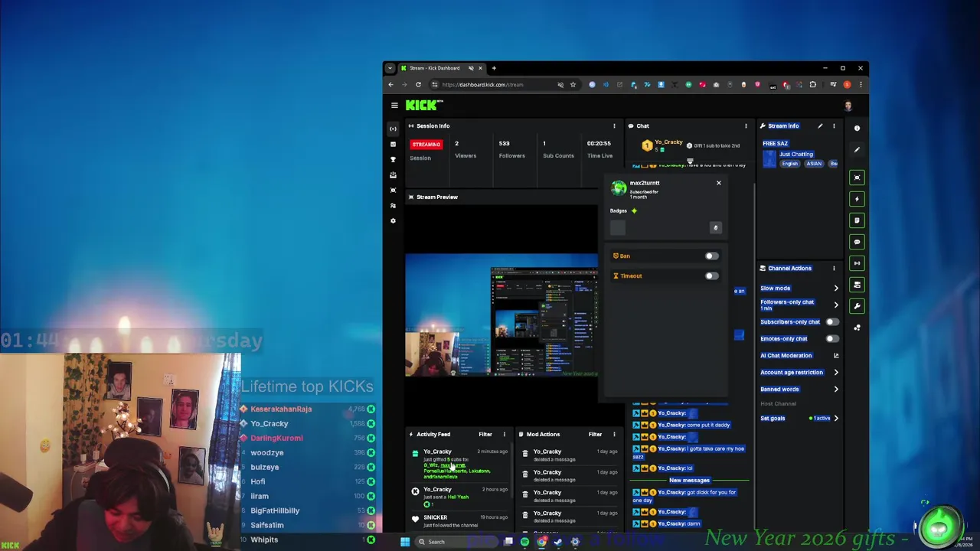Viewport: 980px width, 551px height.
Task: Open Chat panel three-dot menu
Action: pyautogui.click(x=746, y=126)
